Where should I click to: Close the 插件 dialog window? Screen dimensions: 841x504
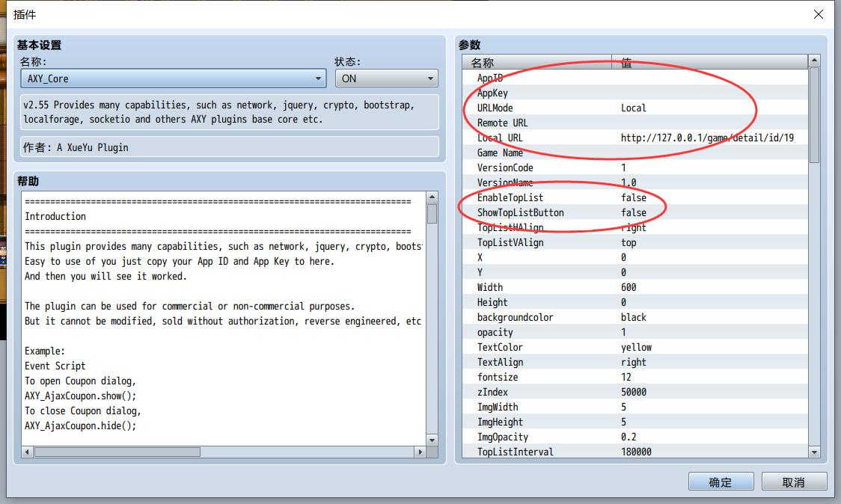click(x=818, y=14)
